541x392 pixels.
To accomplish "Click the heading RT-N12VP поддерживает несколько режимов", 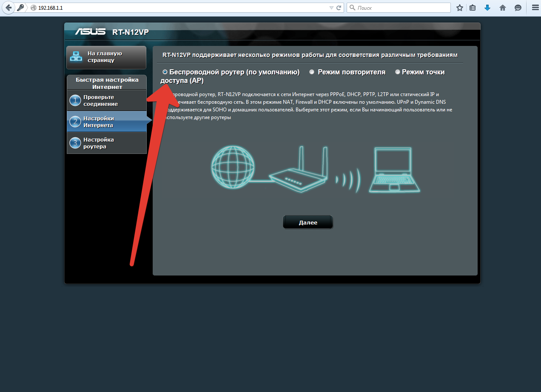I will (x=310, y=55).
